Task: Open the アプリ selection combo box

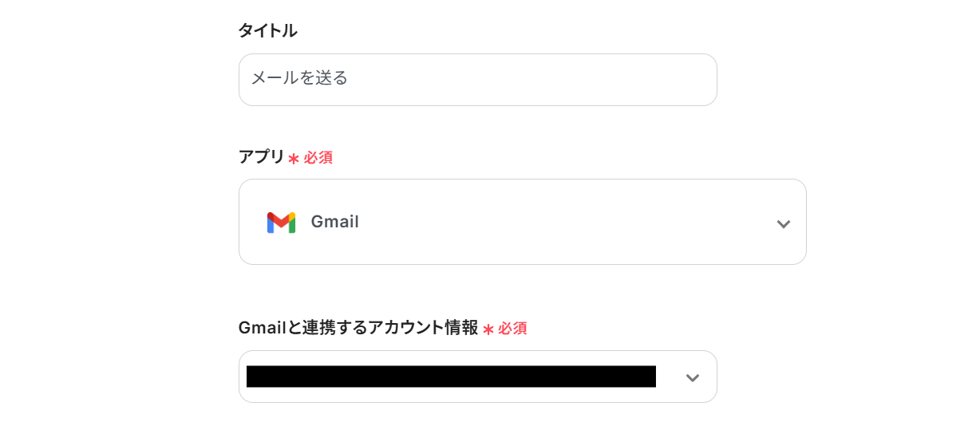Action: (x=522, y=222)
